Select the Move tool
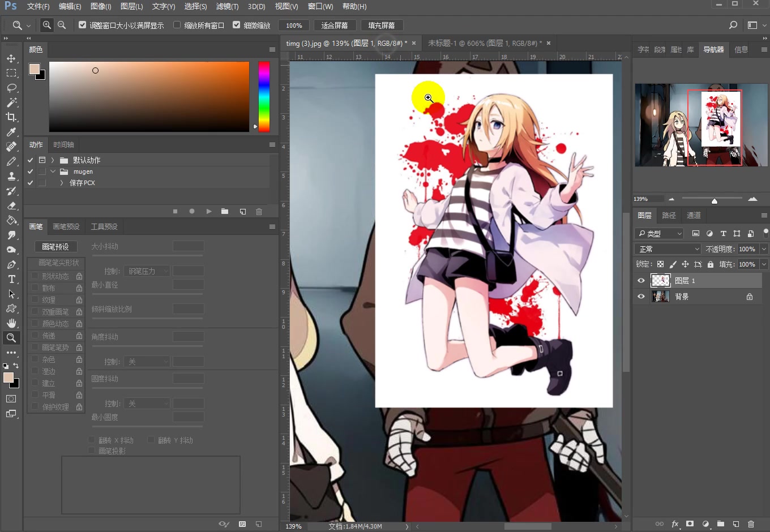The height and width of the screenshot is (532, 770). click(x=11, y=58)
